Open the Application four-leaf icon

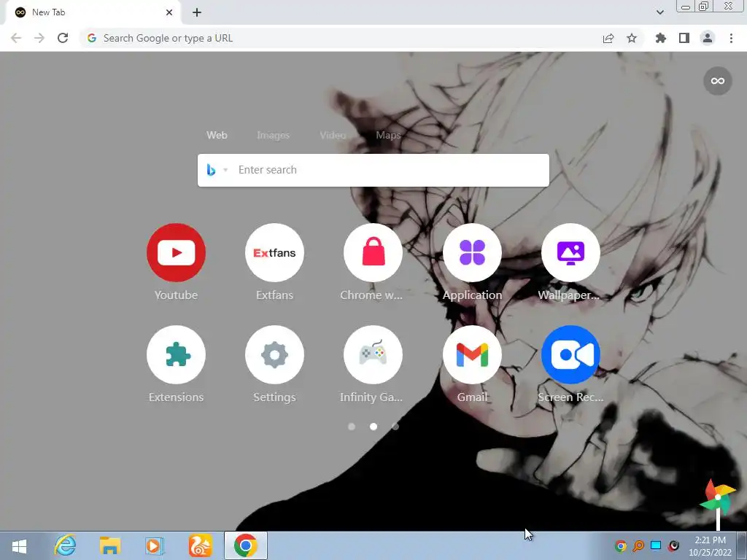(x=472, y=252)
